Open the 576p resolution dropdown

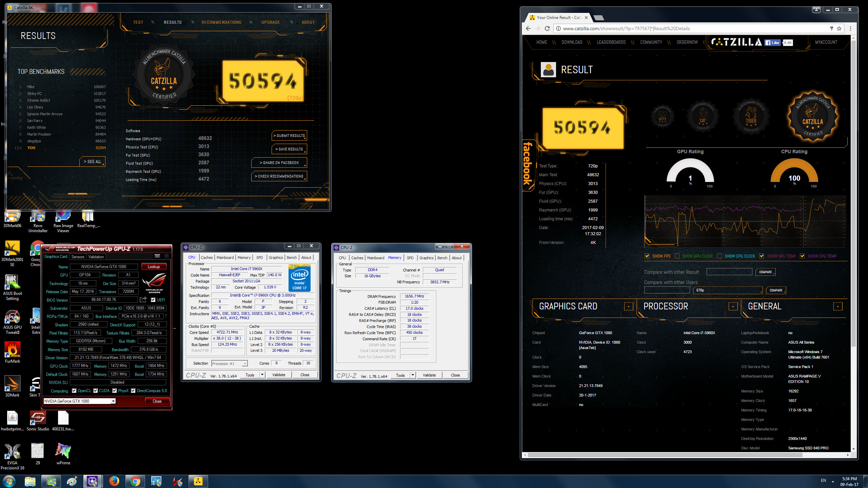[728, 290]
